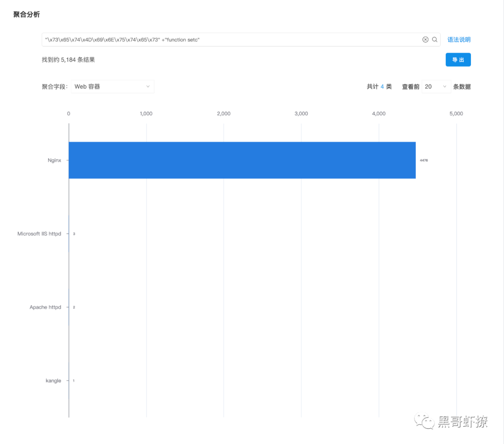Click the 2,000 axis tick label
The height and width of the screenshot is (444, 504).
(224, 113)
